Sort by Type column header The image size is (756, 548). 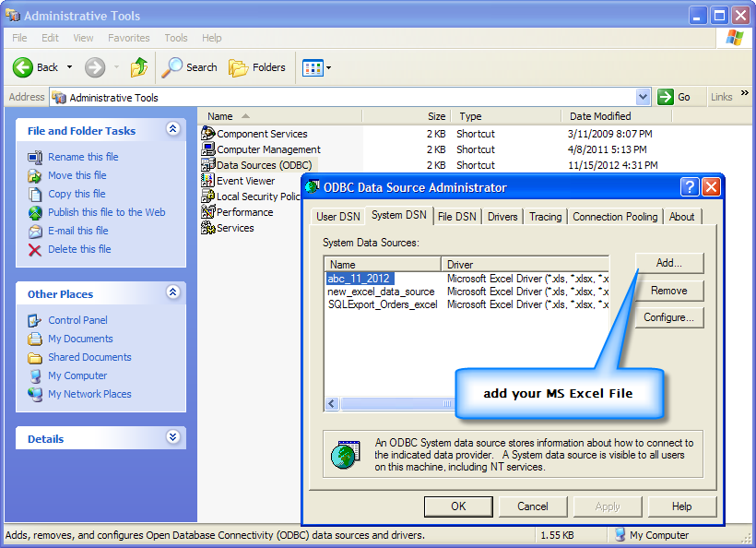[x=506, y=116]
